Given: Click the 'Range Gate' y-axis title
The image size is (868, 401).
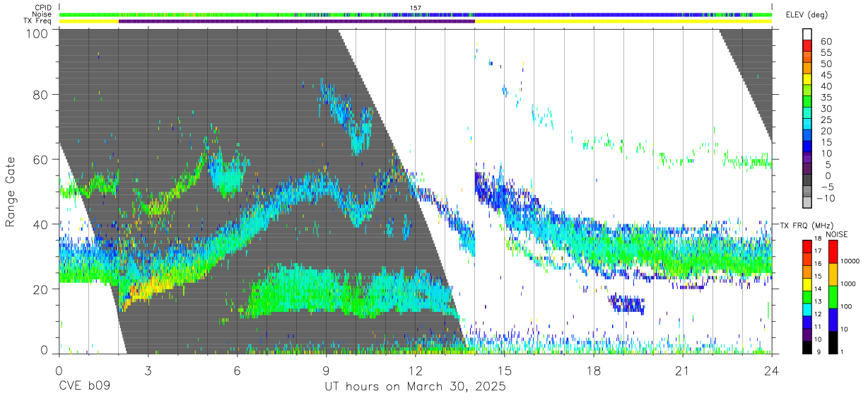Looking at the screenshot, I should click(x=11, y=192).
